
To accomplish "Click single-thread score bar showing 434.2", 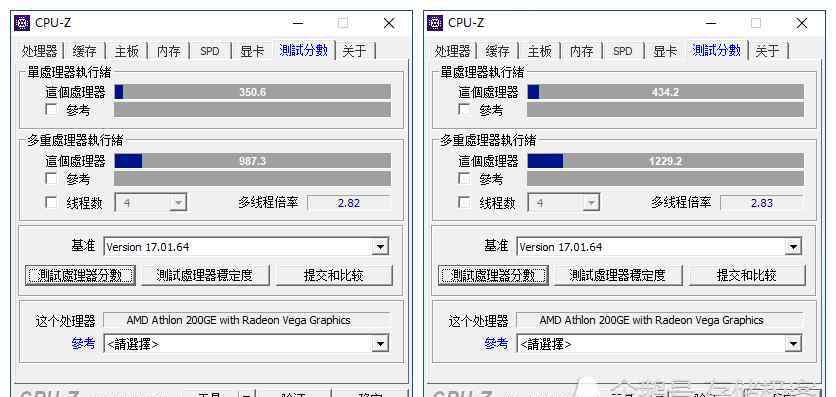I will tap(666, 92).
